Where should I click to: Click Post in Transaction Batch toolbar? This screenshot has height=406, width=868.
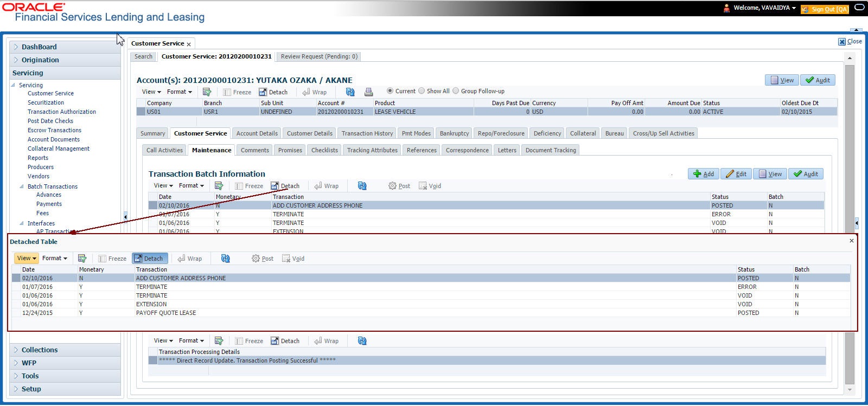[399, 186]
